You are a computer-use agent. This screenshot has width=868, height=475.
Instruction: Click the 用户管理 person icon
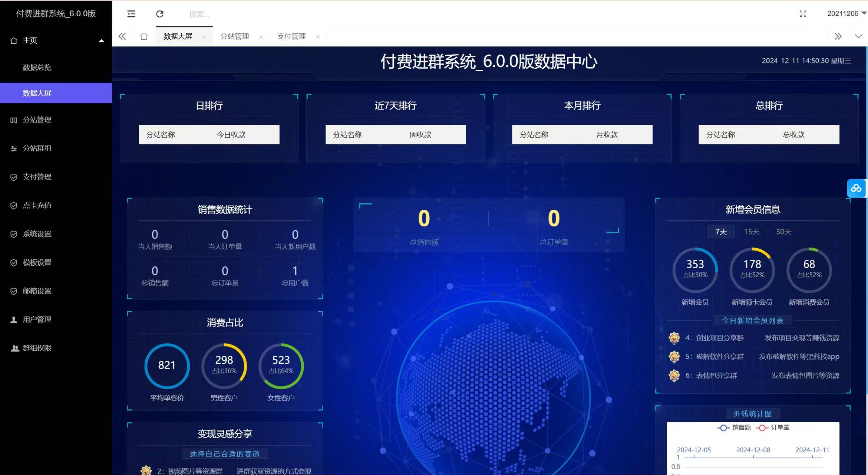pos(14,320)
